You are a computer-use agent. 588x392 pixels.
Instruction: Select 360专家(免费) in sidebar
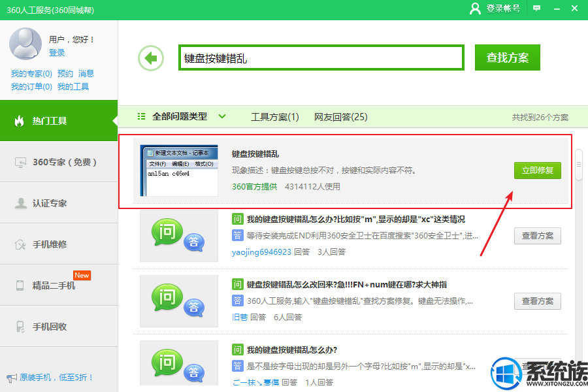click(59, 162)
